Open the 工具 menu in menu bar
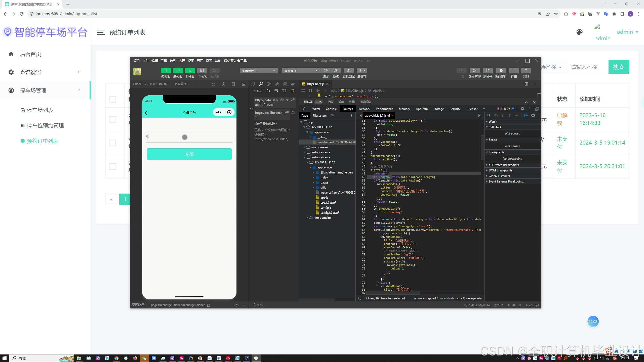Viewport: 644px width, 362px height. (164, 61)
